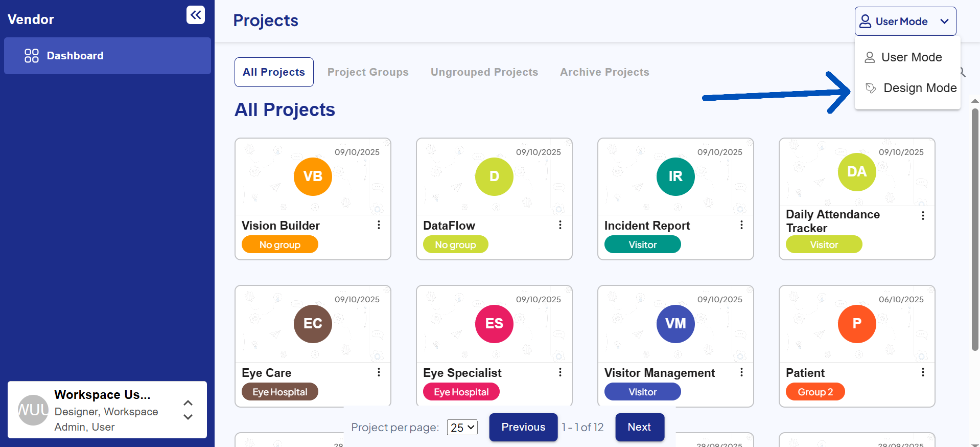Open the Incident Report kebab menu

click(x=741, y=225)
